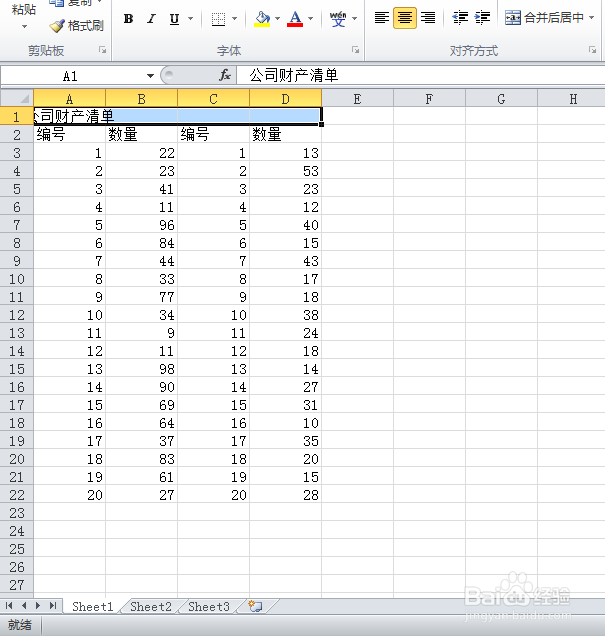Go to last sheet navigation arrow
Viewport: 605px width, 636px height.
click(x=53, y=606)
